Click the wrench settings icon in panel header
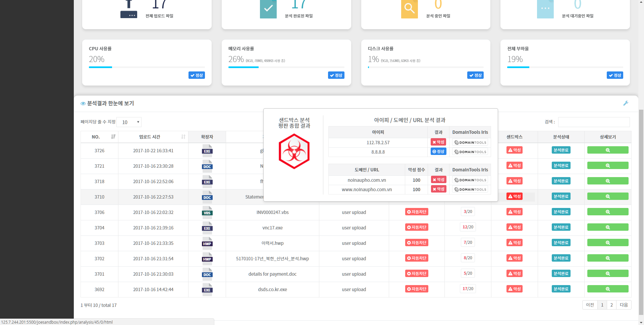The image size is (644, 325). click(626, 103)
